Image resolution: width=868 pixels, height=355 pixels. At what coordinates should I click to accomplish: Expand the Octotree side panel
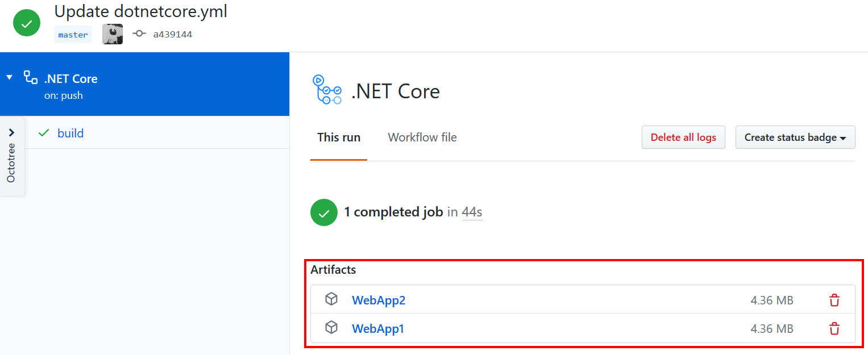[13, 132]
